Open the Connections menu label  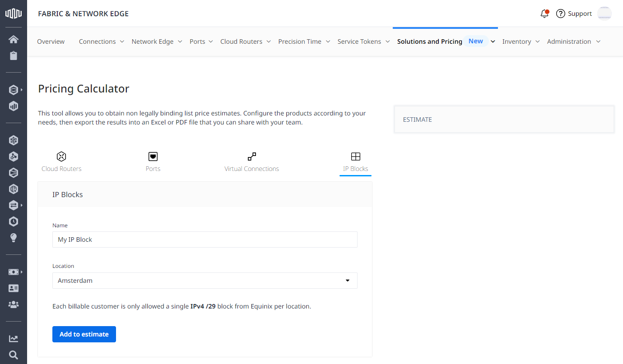(x=98, y=41)
